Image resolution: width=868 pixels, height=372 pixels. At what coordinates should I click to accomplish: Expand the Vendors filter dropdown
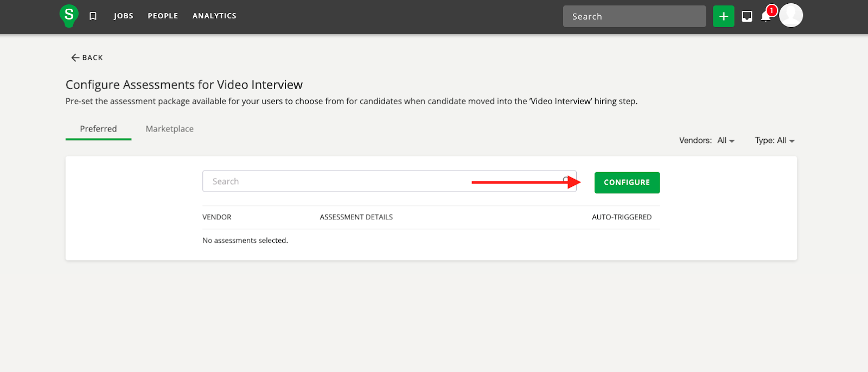coord(725,141)
